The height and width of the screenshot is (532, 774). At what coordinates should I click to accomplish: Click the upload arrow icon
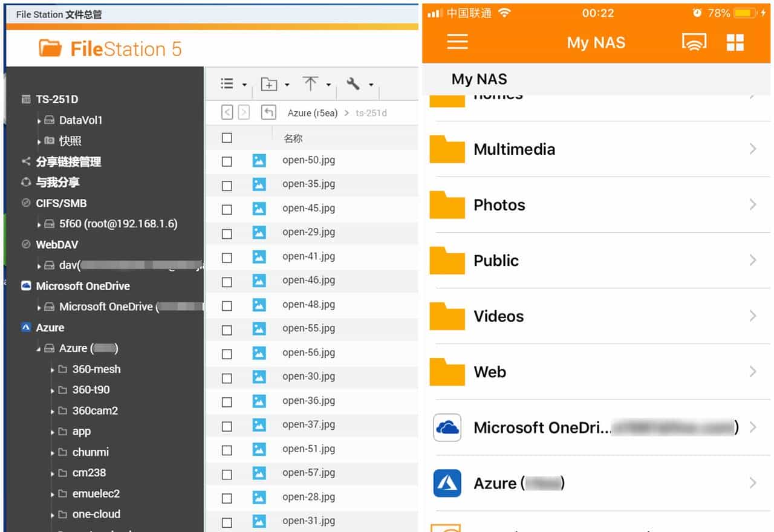coord(310,84)
